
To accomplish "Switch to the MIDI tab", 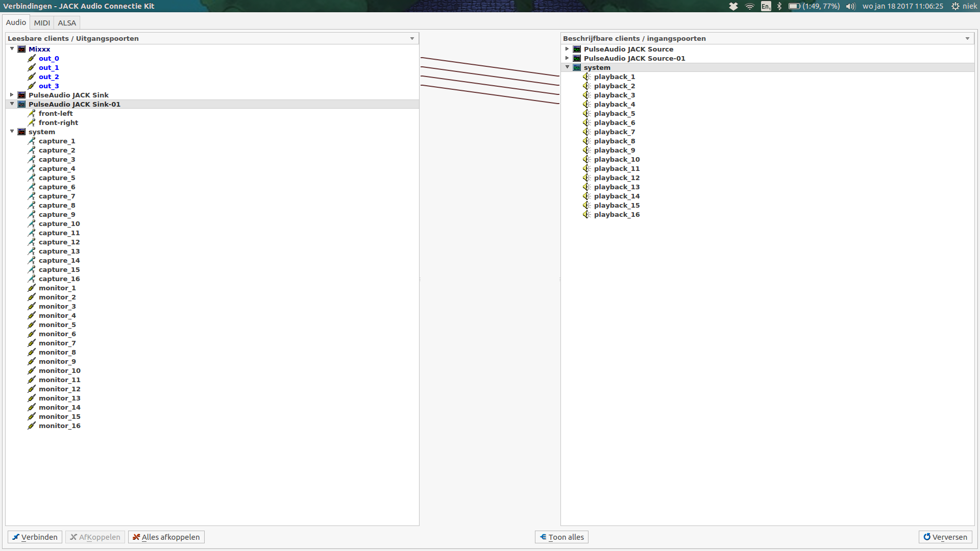I will [x=41, y=22].
